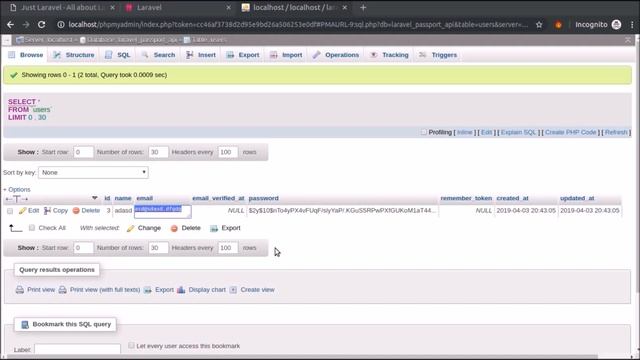Click Export for selected rows

225,228
